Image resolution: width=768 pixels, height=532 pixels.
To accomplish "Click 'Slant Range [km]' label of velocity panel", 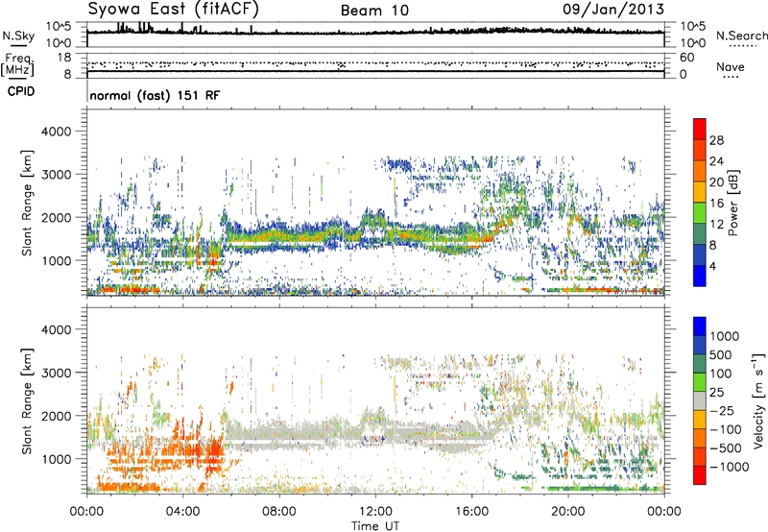I will (x=28, y=400).
